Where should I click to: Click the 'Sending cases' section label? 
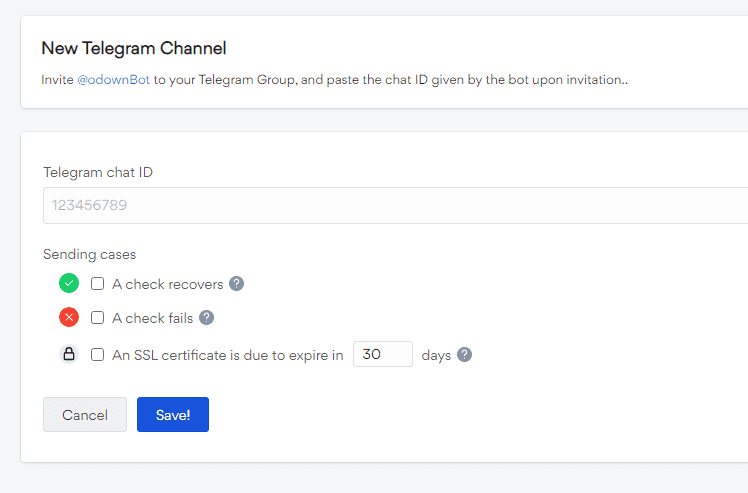pos(90,254)
